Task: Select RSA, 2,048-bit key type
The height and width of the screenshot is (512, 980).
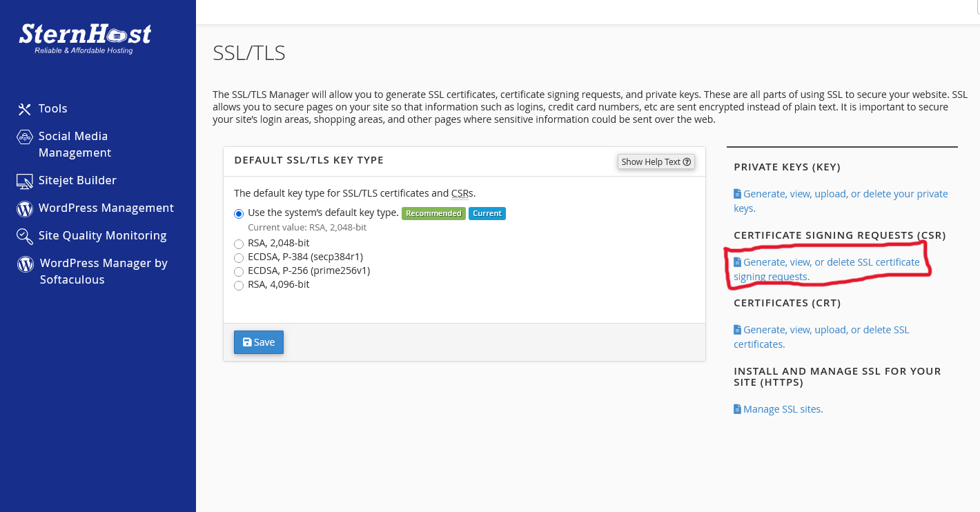Action: coord(239,244)
